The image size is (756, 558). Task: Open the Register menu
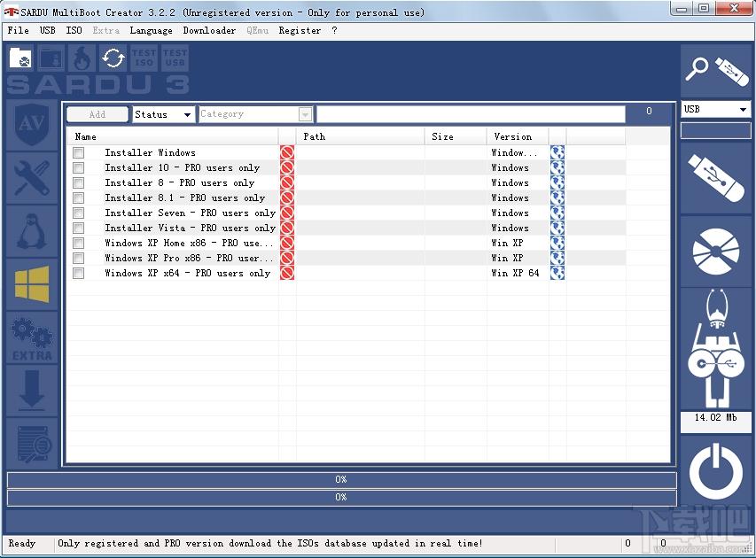click(300, 30)
